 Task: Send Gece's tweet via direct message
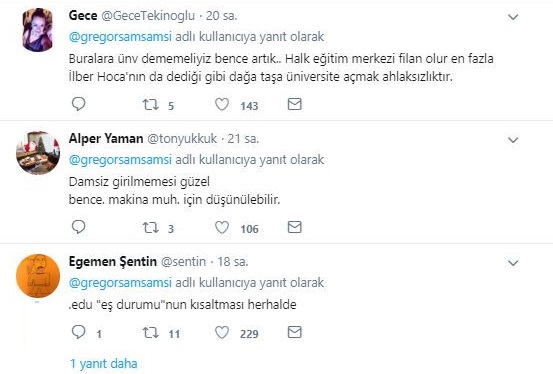pos(294,104)
